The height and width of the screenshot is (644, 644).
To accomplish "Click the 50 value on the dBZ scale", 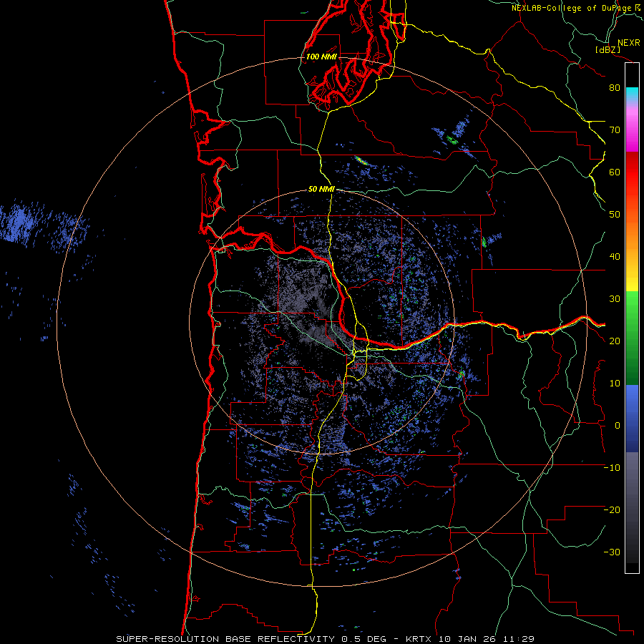I will pos(615,215).
